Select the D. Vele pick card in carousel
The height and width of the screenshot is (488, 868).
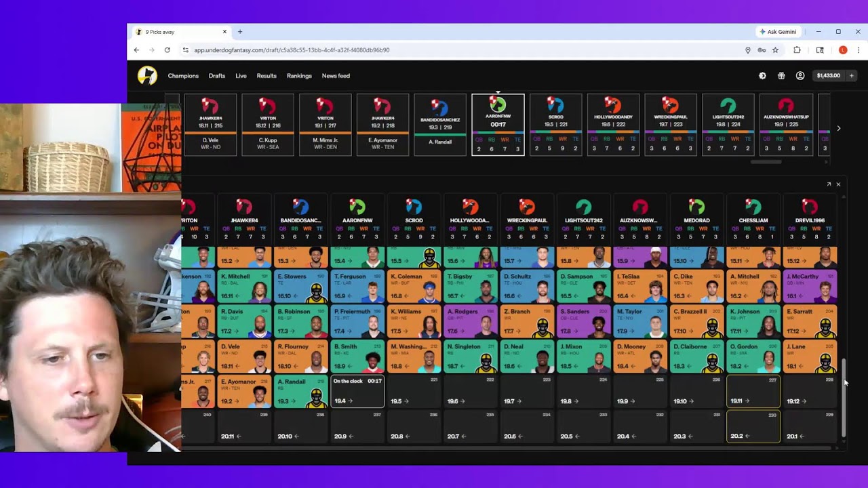coord(210,125)
